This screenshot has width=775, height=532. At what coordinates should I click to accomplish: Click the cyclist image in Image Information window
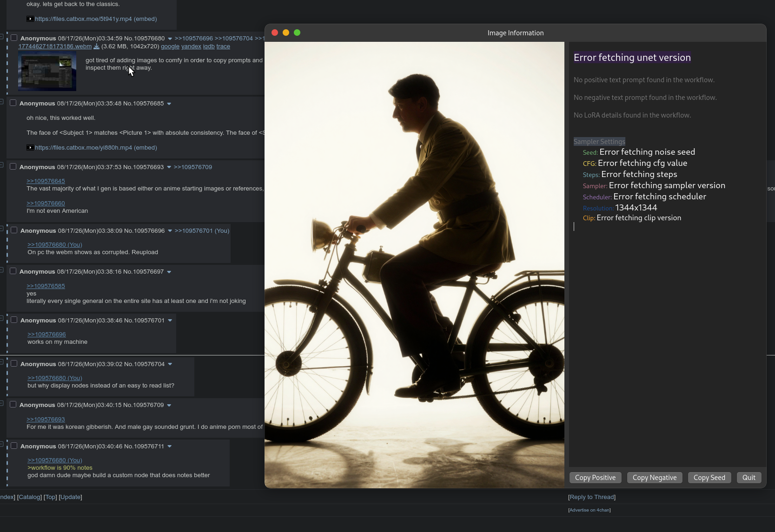[414, 265]
